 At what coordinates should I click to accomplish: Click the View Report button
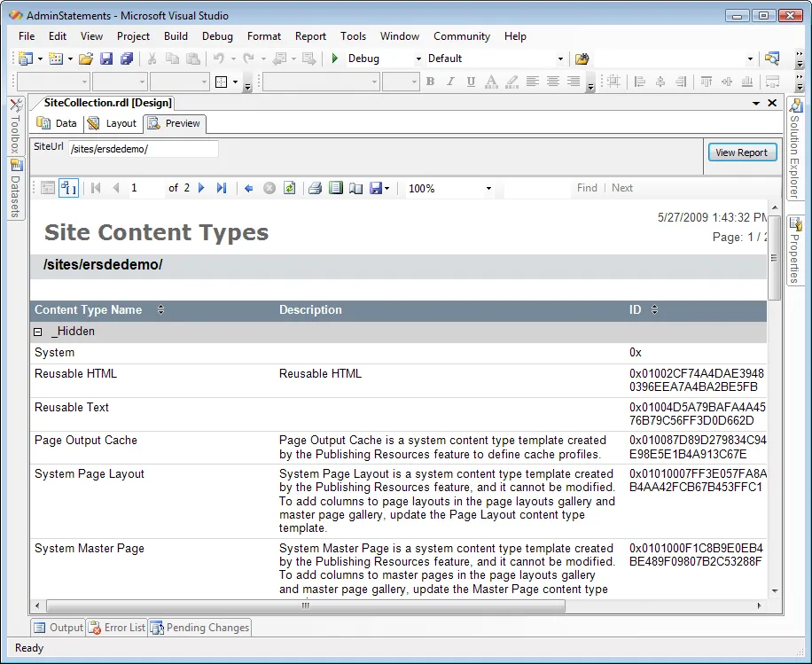click(742, 152)
